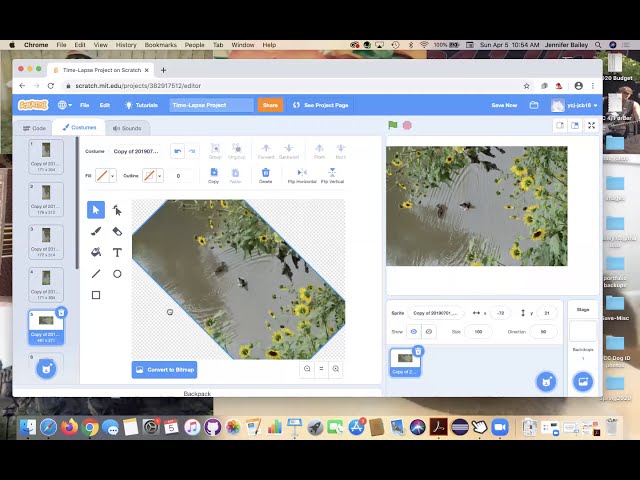Open the language globe dropdown
The width and height of the screenshot is (640, 480).
64,105
